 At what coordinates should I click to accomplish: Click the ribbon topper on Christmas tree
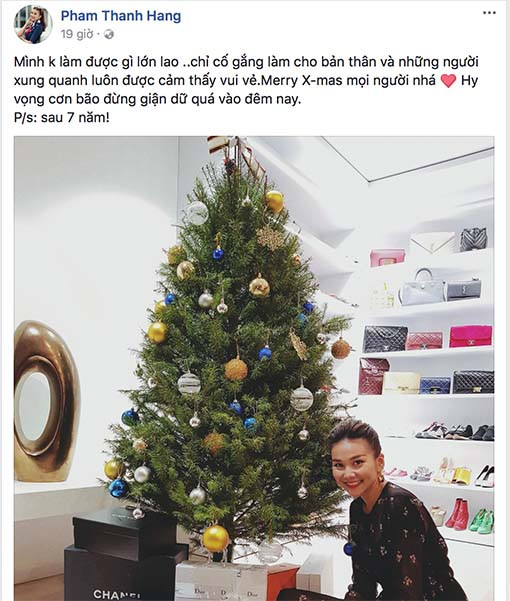point(235,153)
